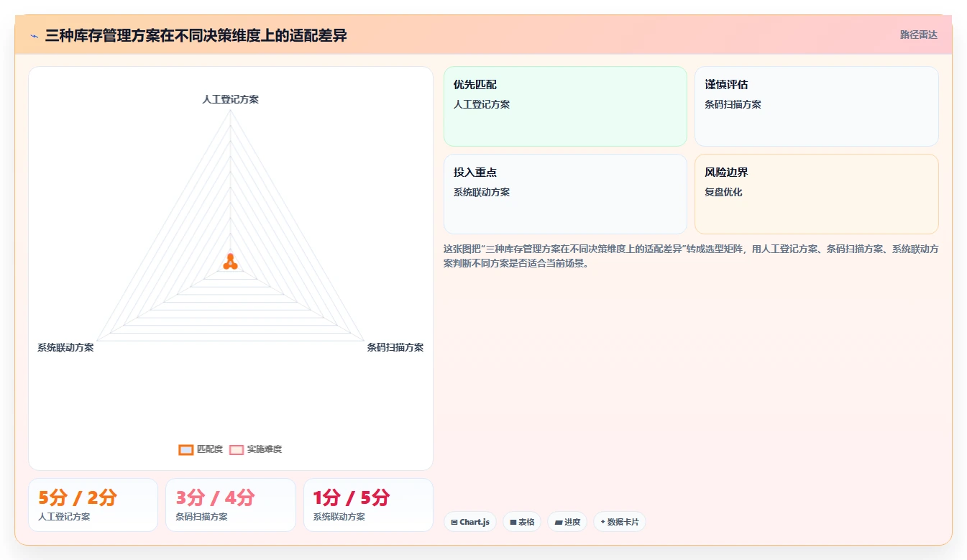Image resolution: width=967 pixels, height=560 pixels.
Task: Click the Chart.js tag chip
Action: (470, 522)
